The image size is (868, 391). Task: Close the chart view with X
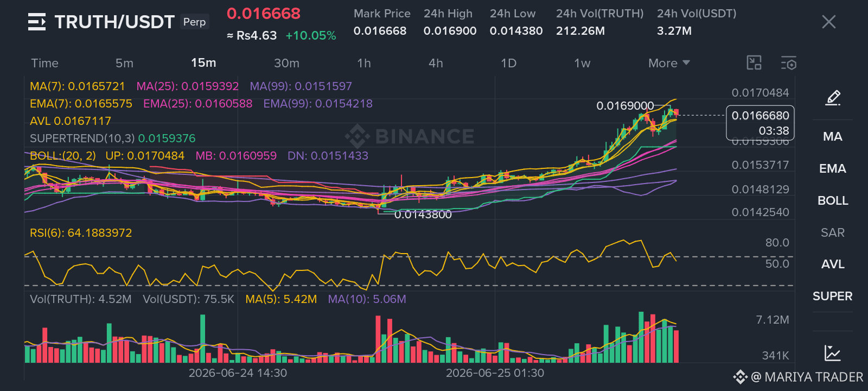828,22
